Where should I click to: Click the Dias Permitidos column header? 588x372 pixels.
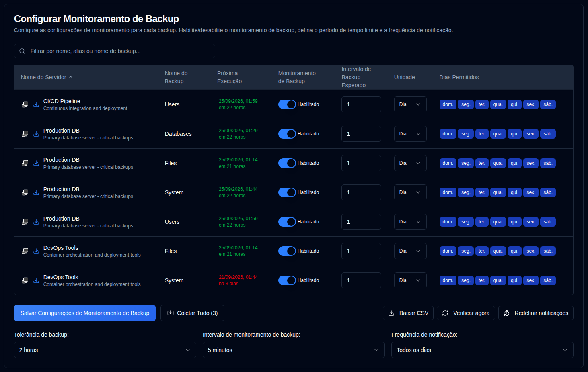point(459,77)
